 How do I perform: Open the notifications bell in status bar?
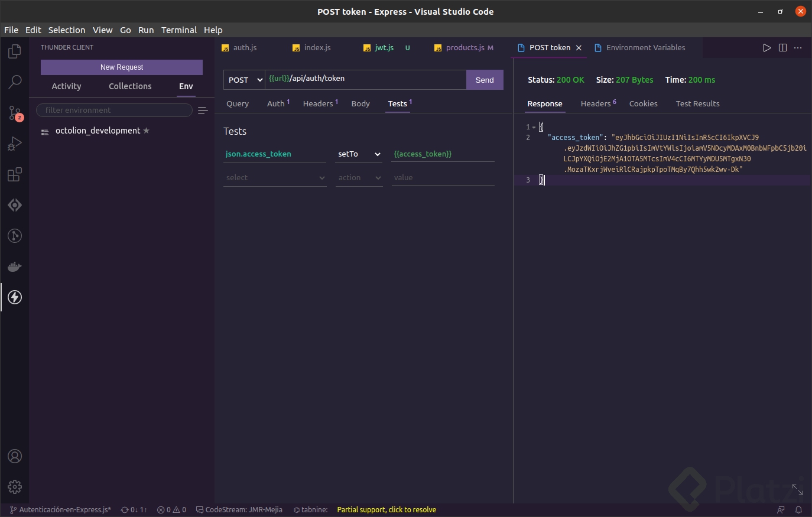click(x=798, y=510)
